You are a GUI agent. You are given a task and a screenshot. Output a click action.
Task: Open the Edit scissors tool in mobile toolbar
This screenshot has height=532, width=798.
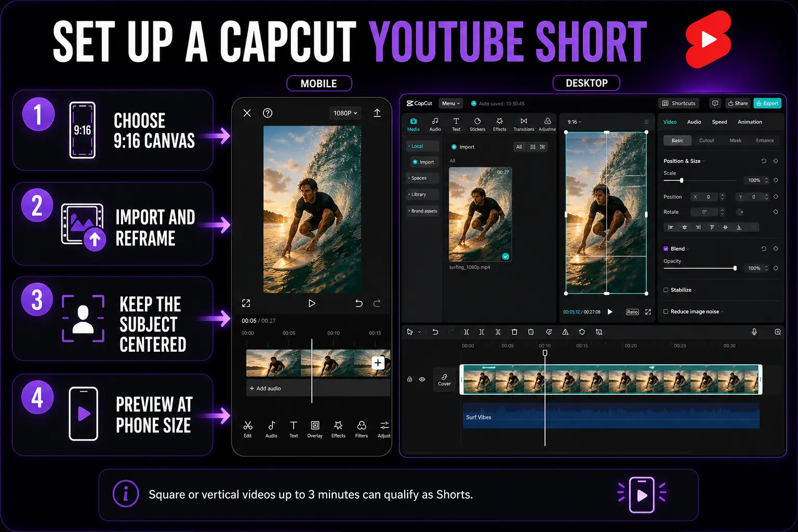[248, 429]
